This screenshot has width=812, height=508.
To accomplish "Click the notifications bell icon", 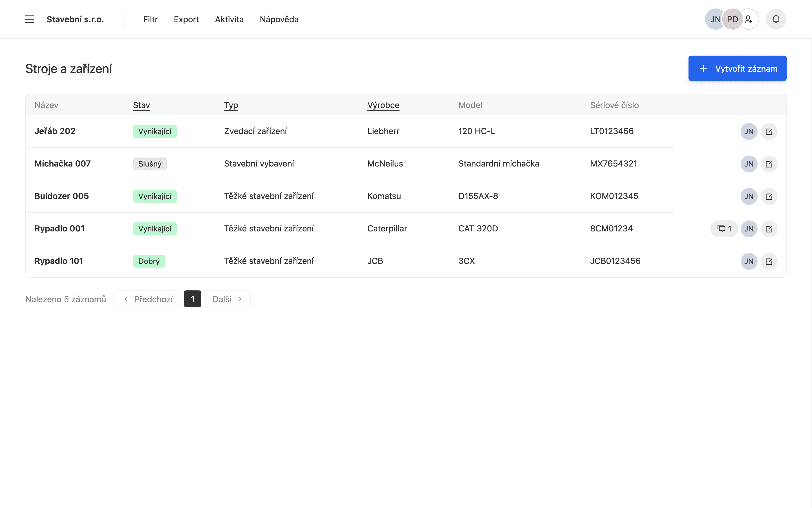I will tap(776, 19).
